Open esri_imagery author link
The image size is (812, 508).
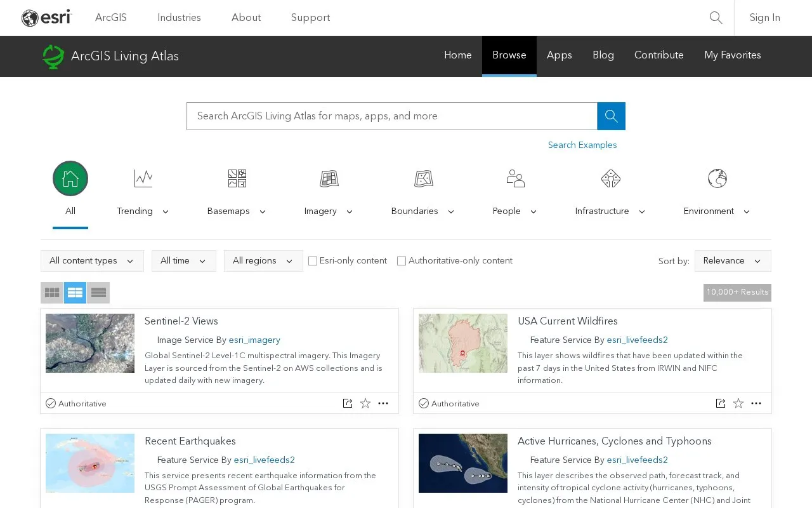[x=254, y=340]
